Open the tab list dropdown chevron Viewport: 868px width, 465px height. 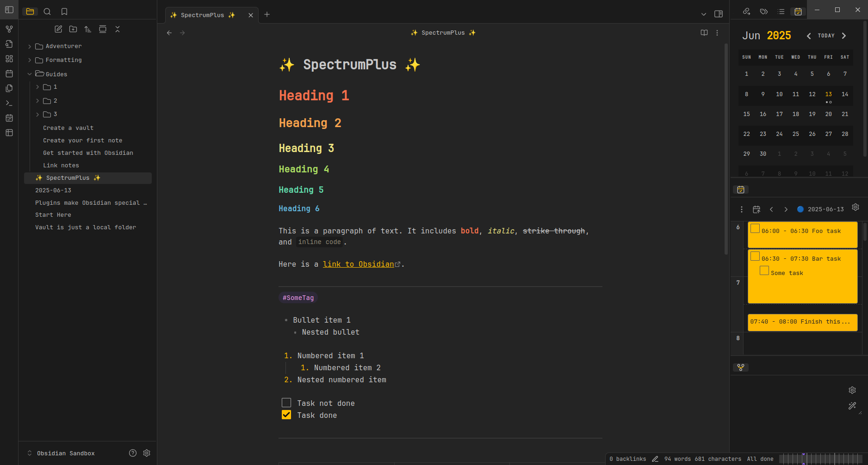(x=704, y=14)
